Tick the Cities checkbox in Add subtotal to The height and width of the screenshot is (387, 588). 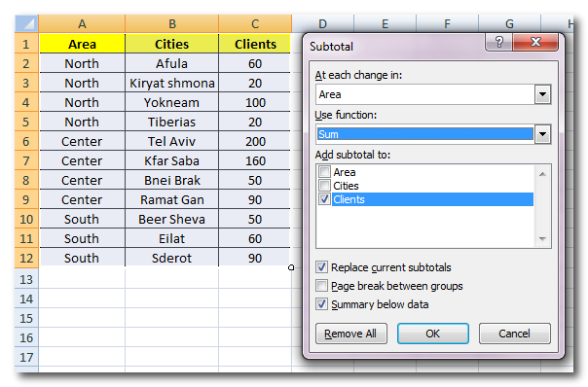pyautogui.click(x=324, y=186)
